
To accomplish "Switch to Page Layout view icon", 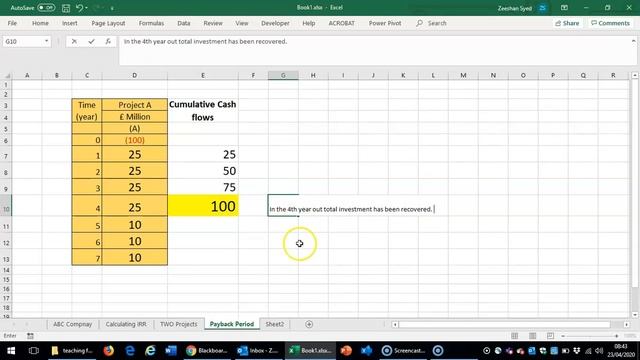I will point(533,336).
